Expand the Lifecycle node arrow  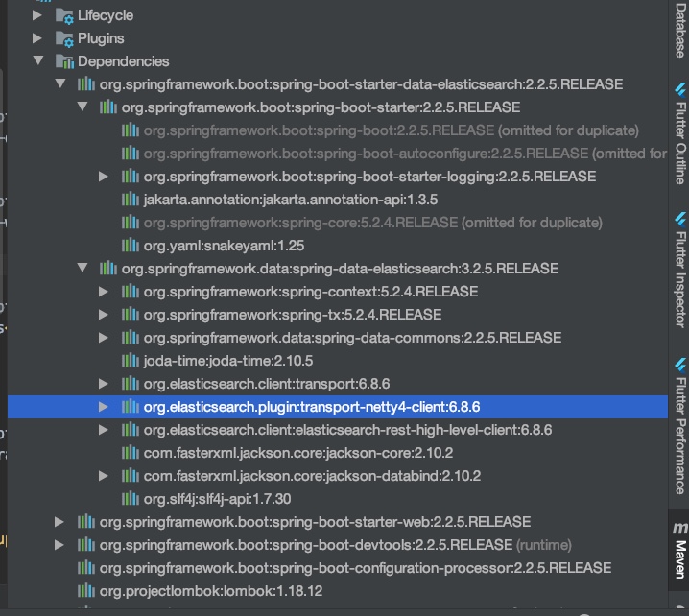[38, 15]
